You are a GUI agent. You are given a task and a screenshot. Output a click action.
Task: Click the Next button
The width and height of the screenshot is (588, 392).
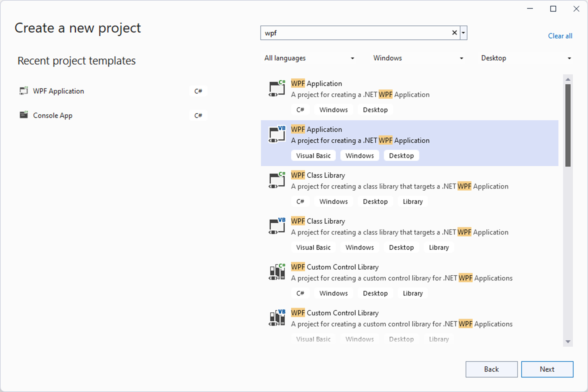coord(547,369)
